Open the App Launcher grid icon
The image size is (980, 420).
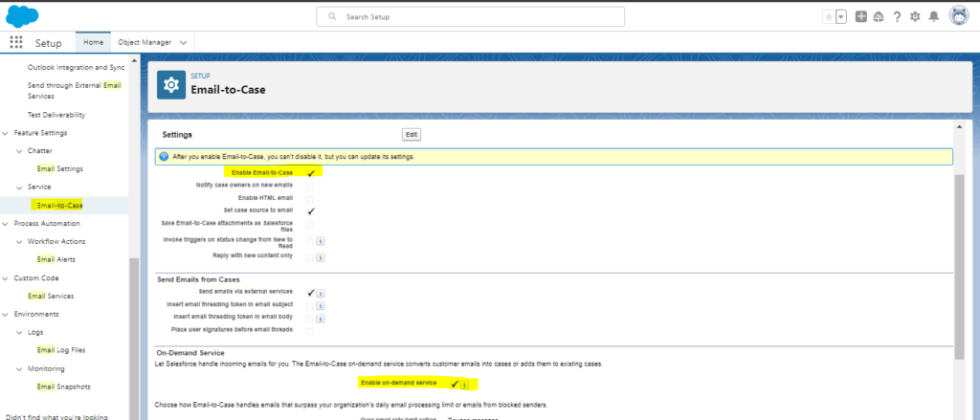16,42
